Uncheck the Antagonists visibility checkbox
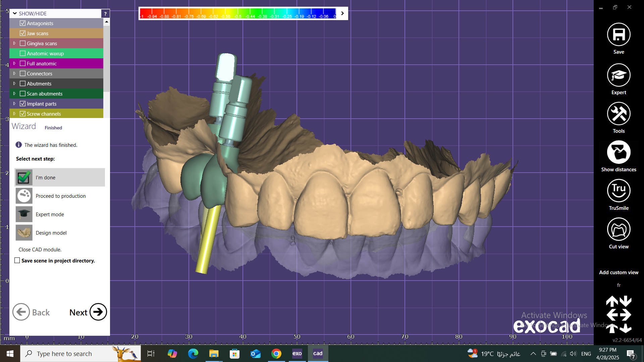This screenshot has height=362, width=644. click(23, 23)
